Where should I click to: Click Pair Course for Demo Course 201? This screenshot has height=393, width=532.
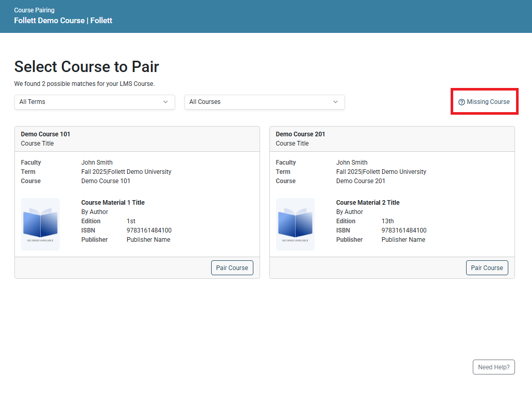point(487,267)
